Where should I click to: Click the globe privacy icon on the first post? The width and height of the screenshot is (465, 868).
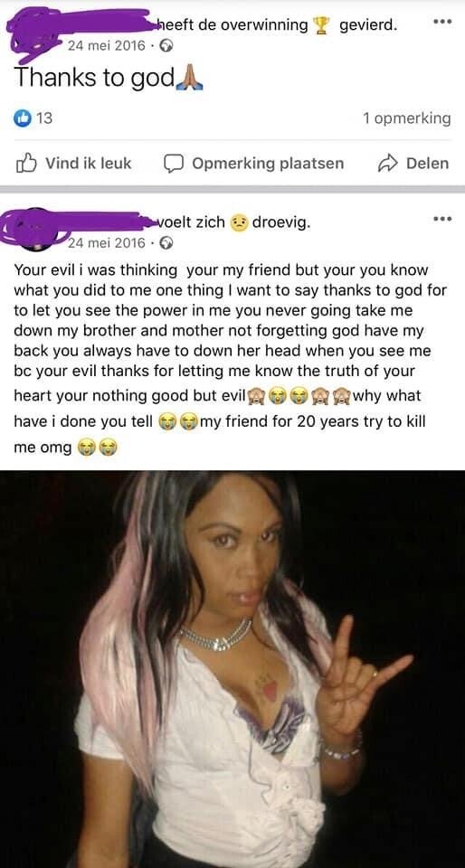[166, 46]
